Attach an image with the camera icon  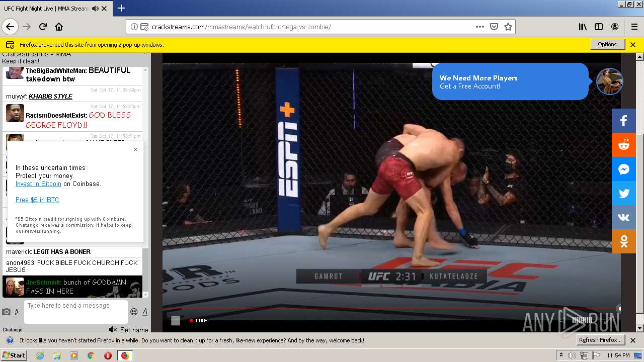tap(6, 312)
